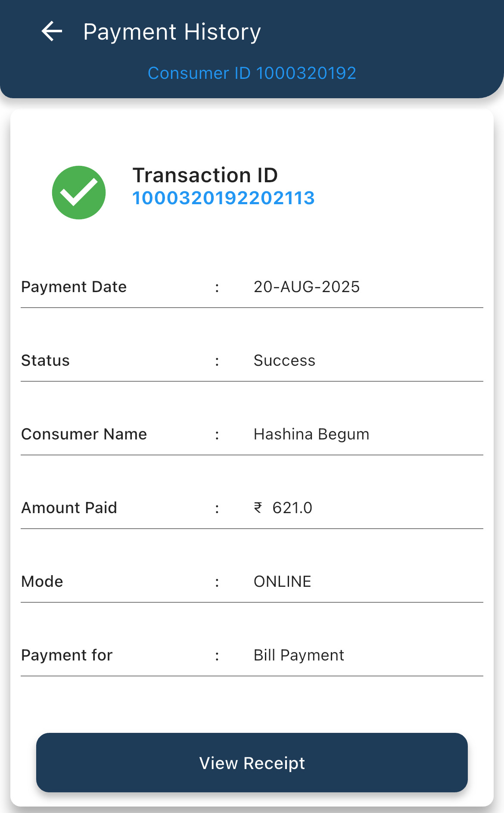
Task: Click the Payment History title
Action: click(172, 32)
